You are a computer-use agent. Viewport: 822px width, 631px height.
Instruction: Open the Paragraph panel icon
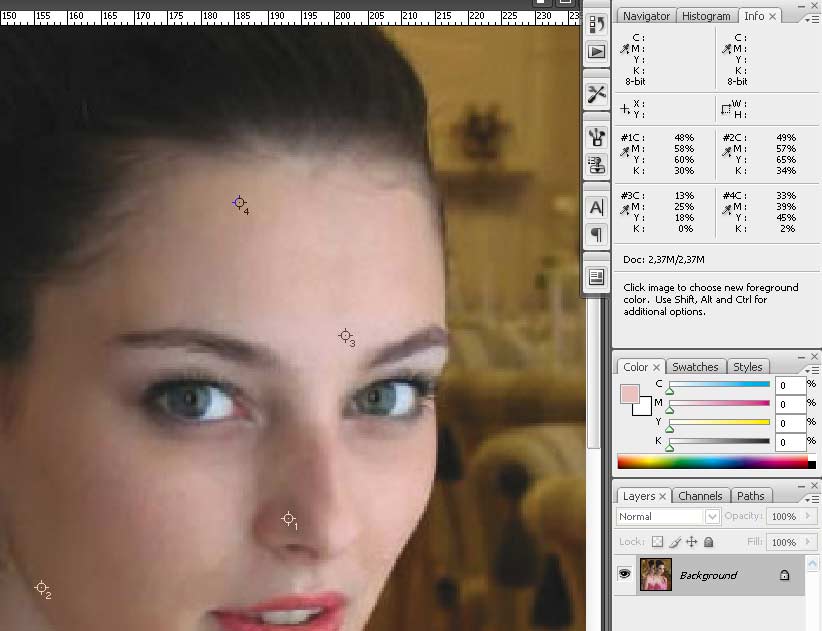(597, 234)
